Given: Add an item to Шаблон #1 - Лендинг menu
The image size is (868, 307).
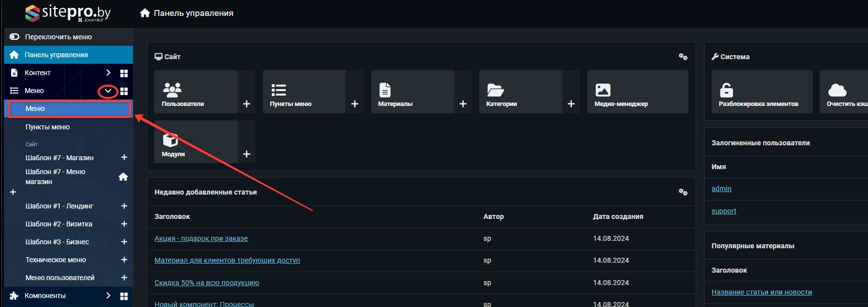Looking at the screenshot, I should point(124,206).
